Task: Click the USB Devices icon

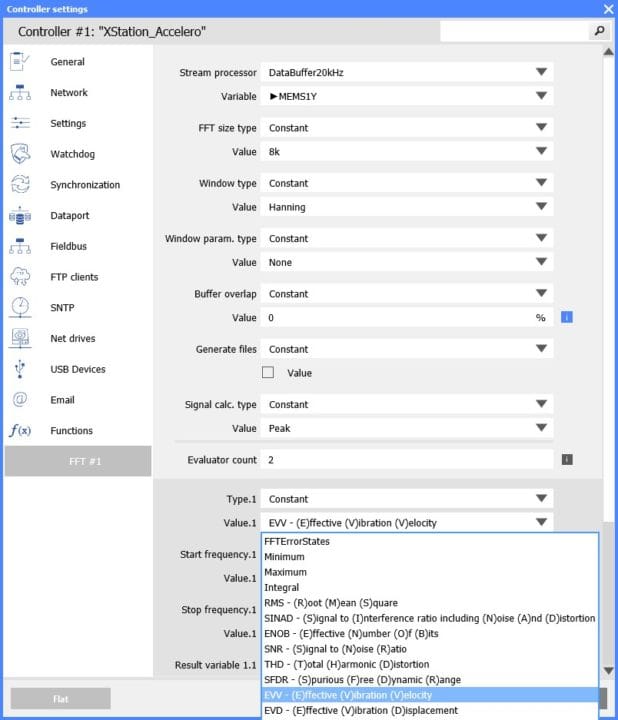Action: [19, 369]
